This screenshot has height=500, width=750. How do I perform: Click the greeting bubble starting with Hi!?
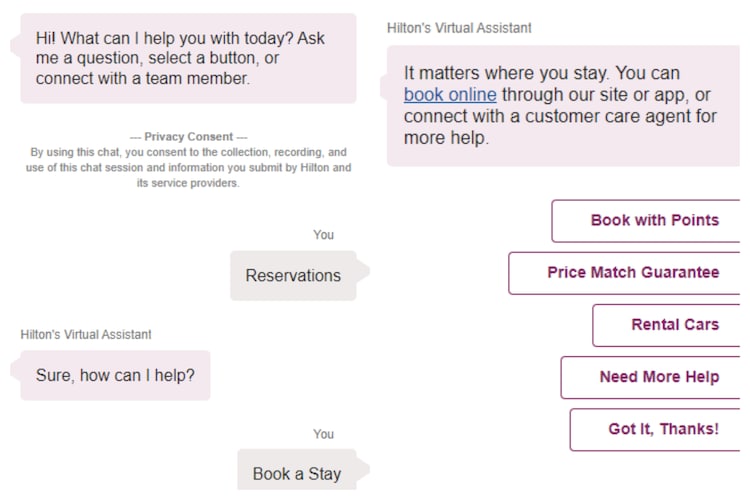188,58
